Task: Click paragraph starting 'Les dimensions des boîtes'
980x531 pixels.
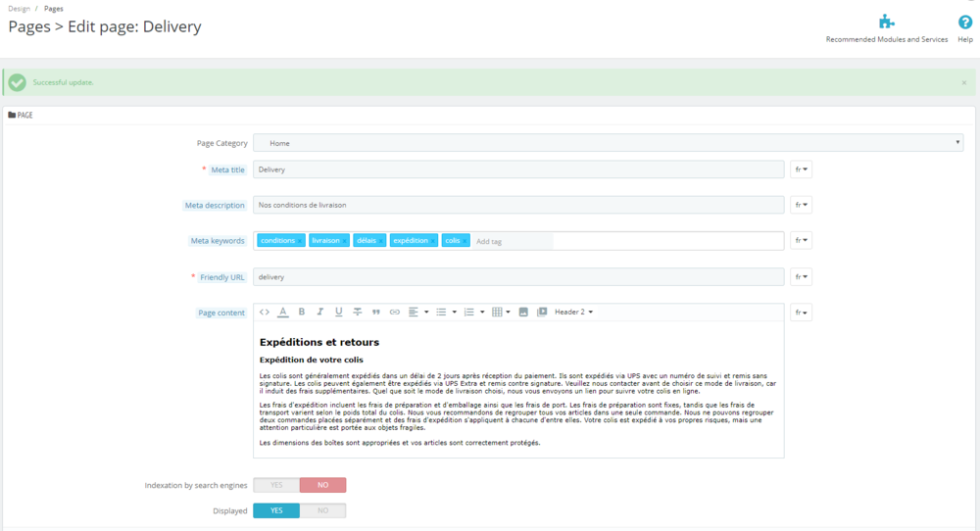Action: [400, 443]
